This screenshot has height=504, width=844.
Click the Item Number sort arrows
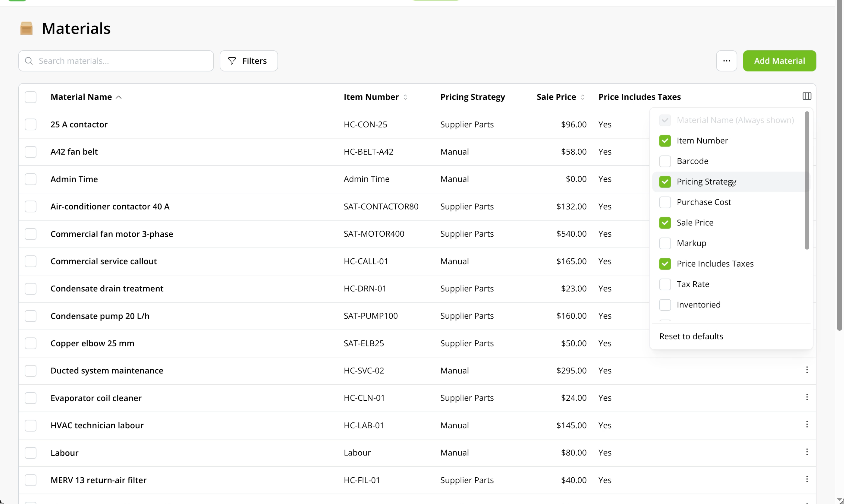coord(405,97)
